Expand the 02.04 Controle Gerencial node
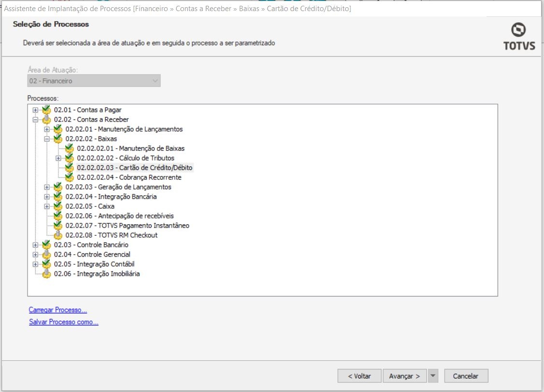 pos(35,255)
